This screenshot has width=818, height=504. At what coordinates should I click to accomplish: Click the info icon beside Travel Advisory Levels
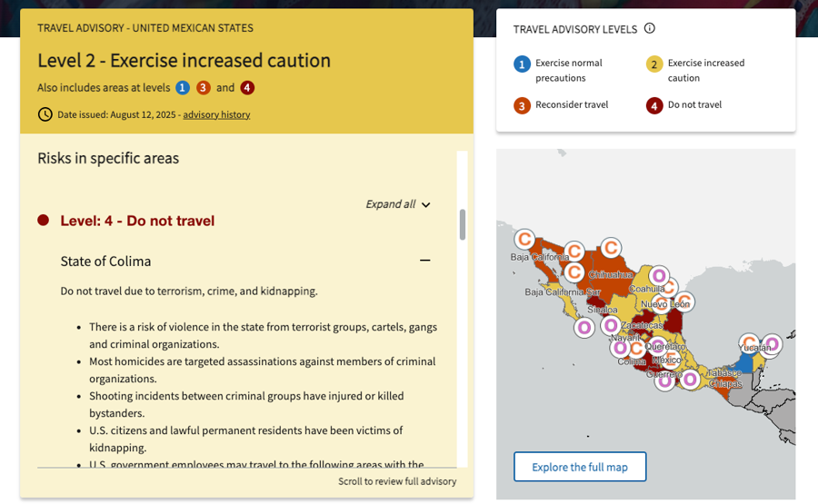(x=650, y=28)
